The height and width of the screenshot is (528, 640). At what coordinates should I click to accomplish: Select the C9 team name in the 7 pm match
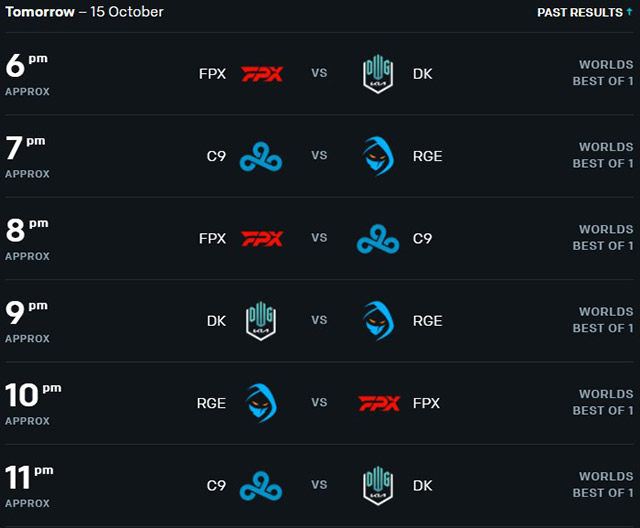(x=216, y=156)
